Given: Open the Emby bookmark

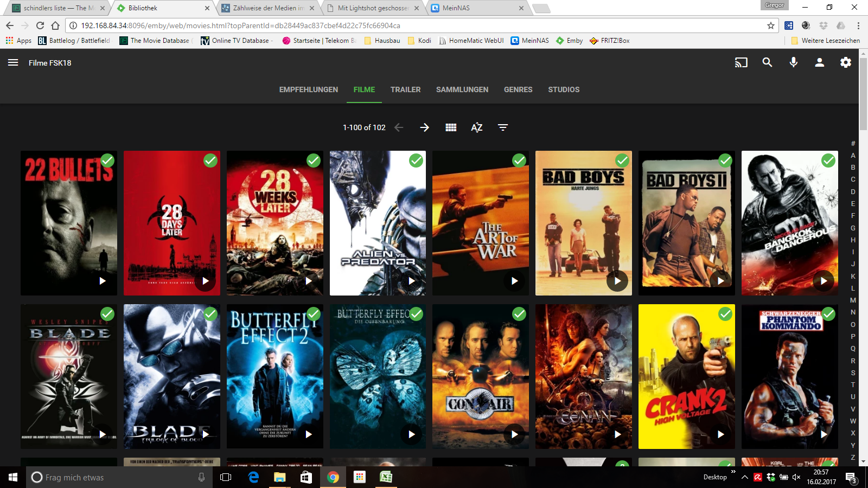Looking at the screenshot, I should coord(569,41).
